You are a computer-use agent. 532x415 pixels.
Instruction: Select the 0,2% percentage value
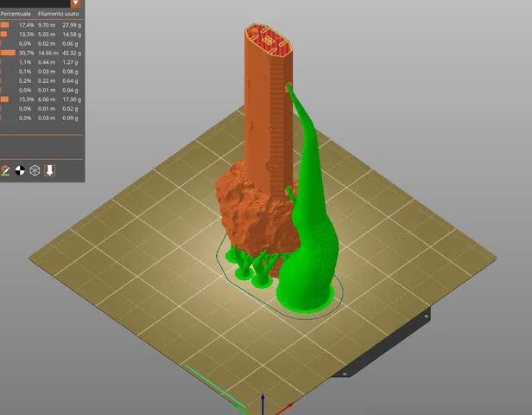coord(27,80)
